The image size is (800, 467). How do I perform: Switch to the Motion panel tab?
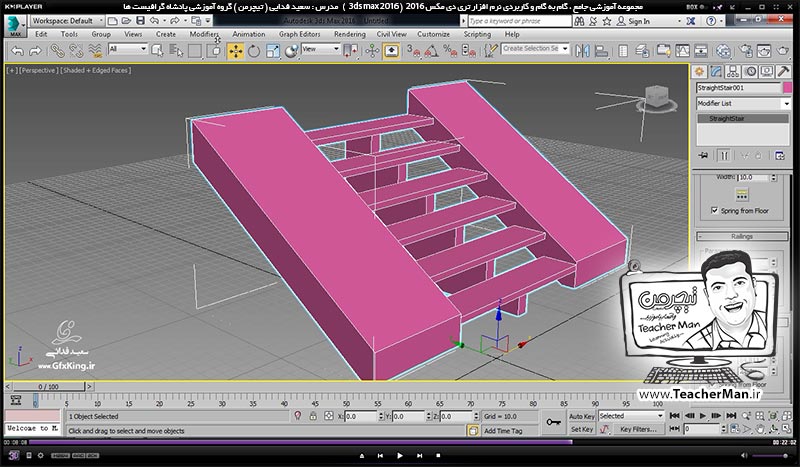(x=750, y=71)
